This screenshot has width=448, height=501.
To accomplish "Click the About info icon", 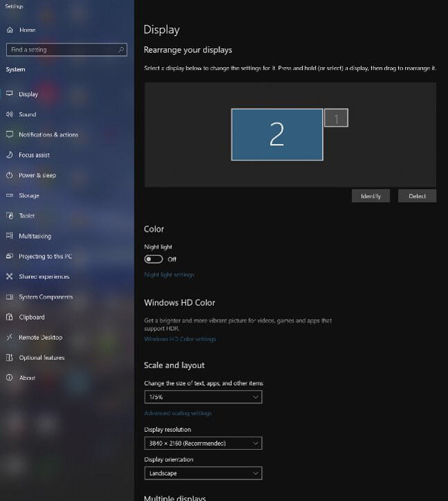I will tap(10, 378).
